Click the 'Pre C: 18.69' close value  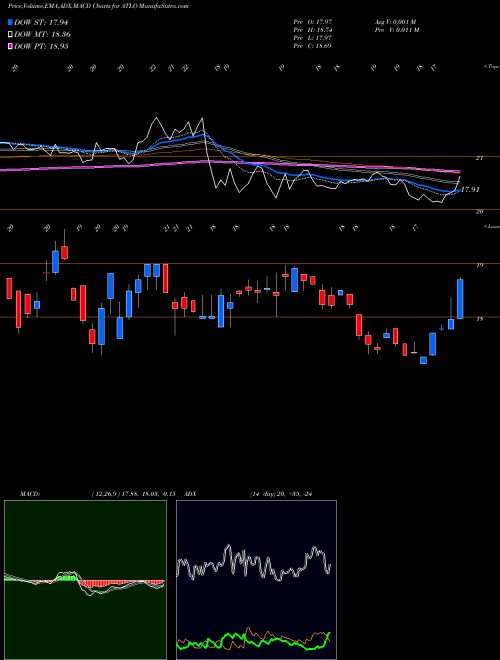pos(313,46)
